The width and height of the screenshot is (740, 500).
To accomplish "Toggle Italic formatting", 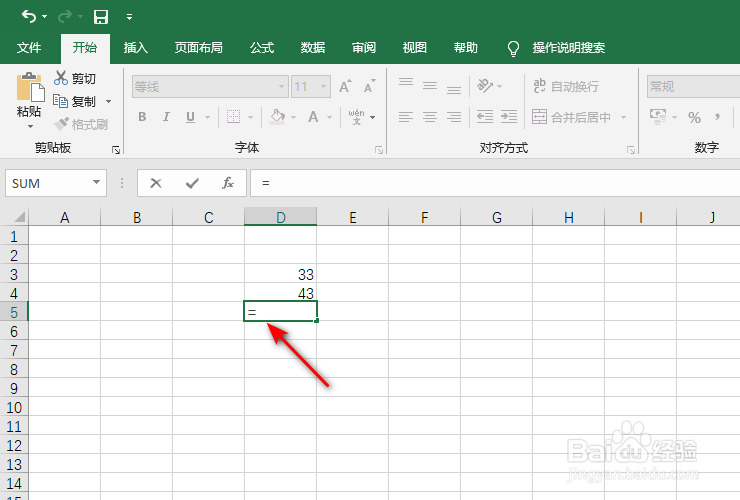I will (x=166, y=117).
